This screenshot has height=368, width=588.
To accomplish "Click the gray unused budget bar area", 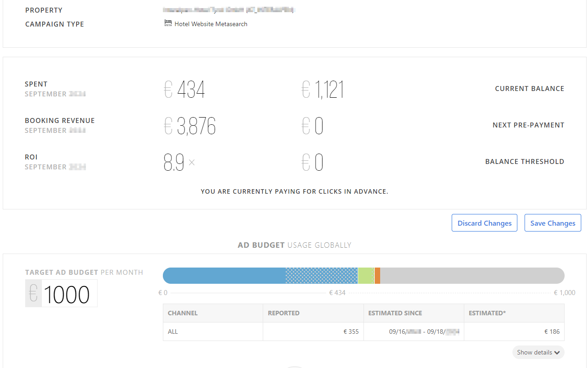I will tap(471, 276).
